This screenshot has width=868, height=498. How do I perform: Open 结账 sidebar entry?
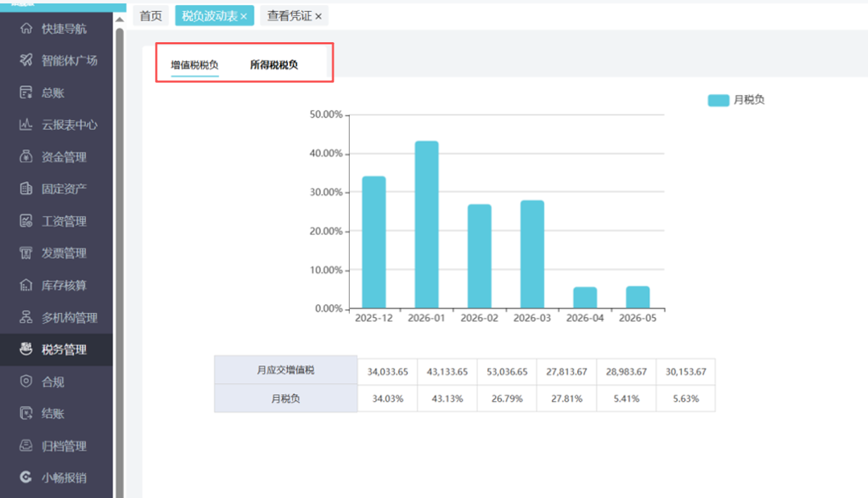(56, 414)
